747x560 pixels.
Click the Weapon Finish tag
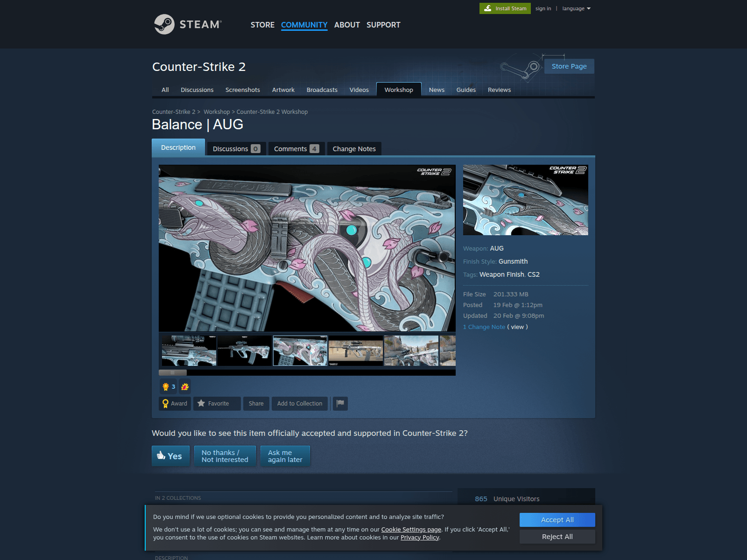pos(502,275)
